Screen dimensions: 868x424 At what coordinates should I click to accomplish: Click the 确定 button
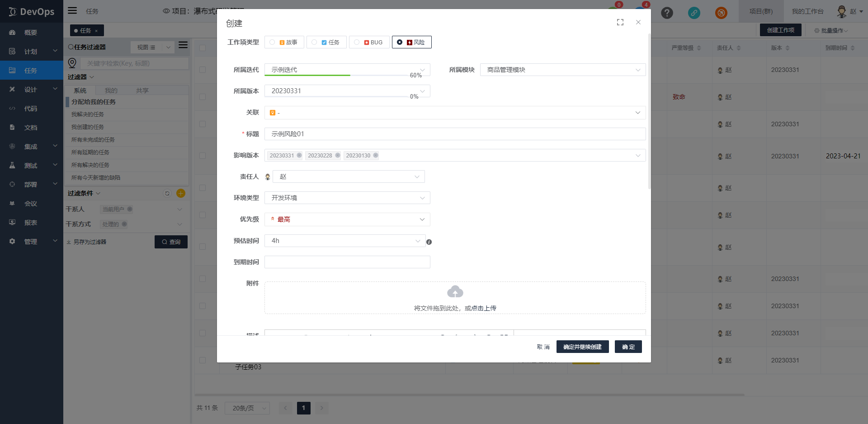click(628, 347)
